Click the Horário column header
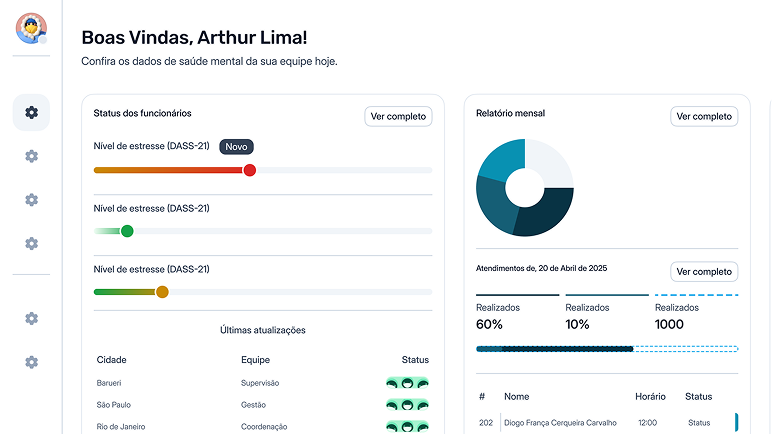 pyautogui.click(x=650, y=397)
